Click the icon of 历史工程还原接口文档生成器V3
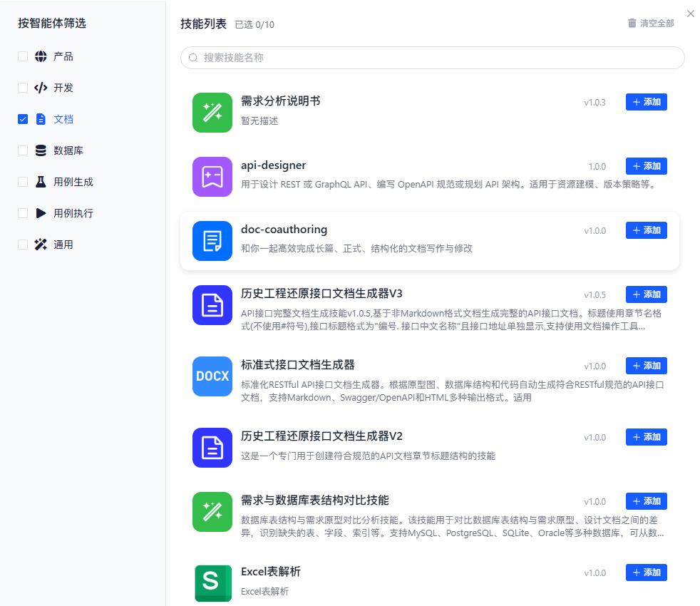Screen dimensions: 700x606 (212, 305)
